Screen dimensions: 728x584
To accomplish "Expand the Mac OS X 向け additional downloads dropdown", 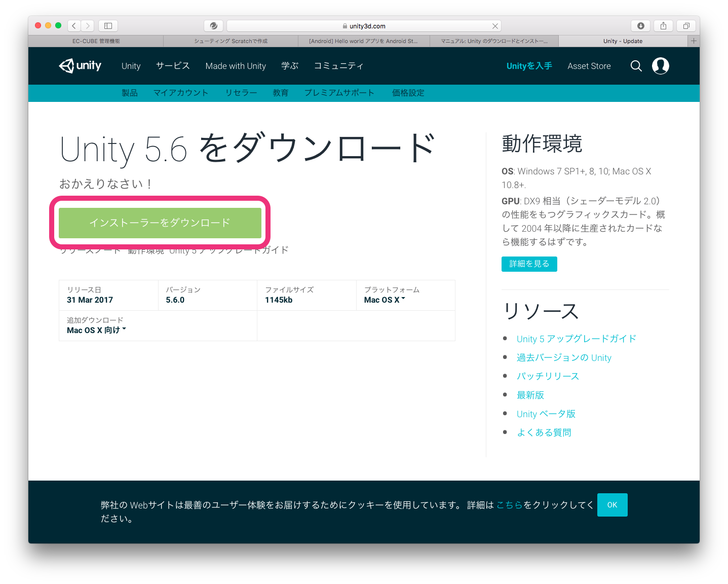I will coord(96,330).
